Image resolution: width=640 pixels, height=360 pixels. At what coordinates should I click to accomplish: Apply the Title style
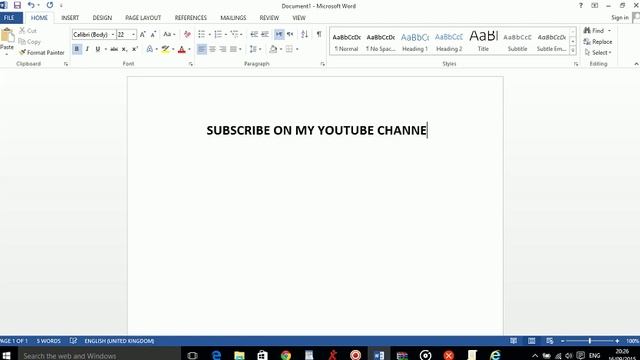click(x=483, y=42)
